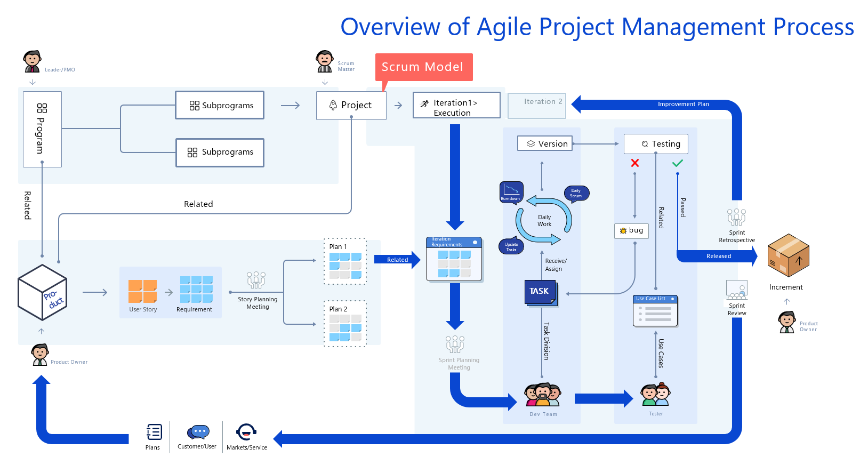
Task: Click the Customer/User chat icon
Action: [198, 432]
